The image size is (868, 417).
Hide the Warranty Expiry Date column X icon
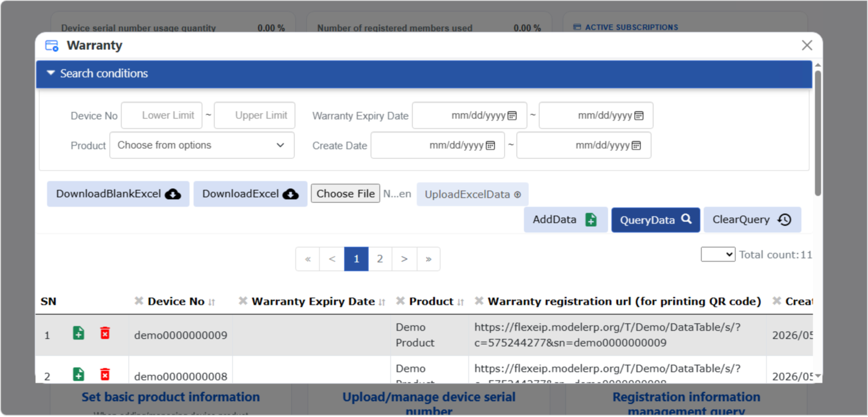(x=243, y=301)
